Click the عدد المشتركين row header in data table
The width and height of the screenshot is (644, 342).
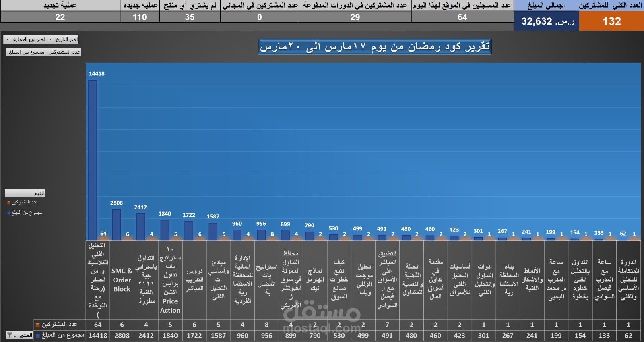click(x=60, y=325)
